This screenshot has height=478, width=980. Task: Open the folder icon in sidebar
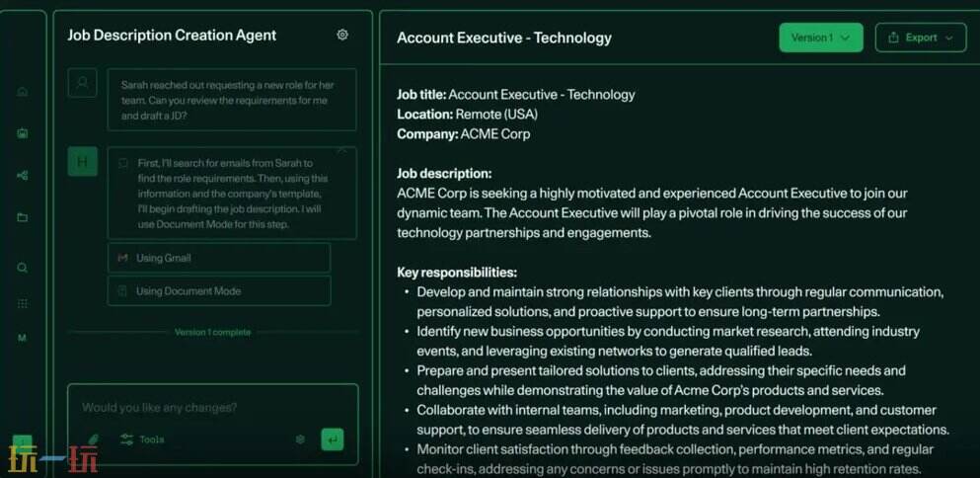point(23,217)
